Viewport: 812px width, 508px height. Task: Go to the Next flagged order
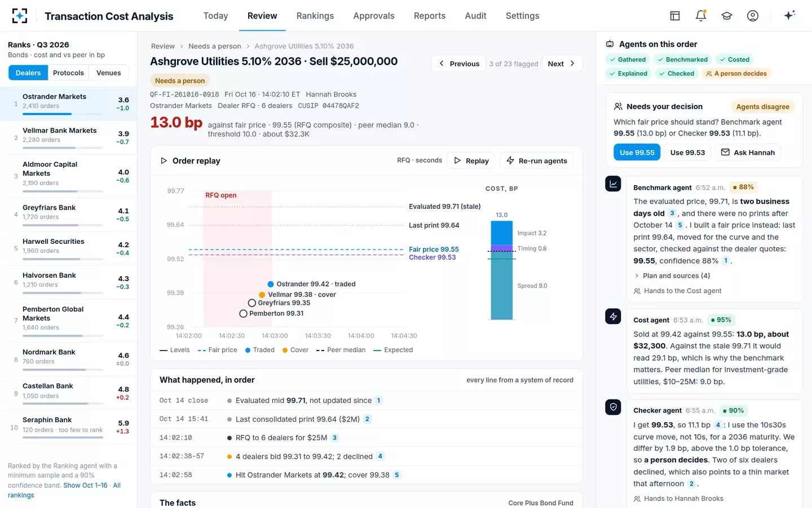tap(562, 64)
